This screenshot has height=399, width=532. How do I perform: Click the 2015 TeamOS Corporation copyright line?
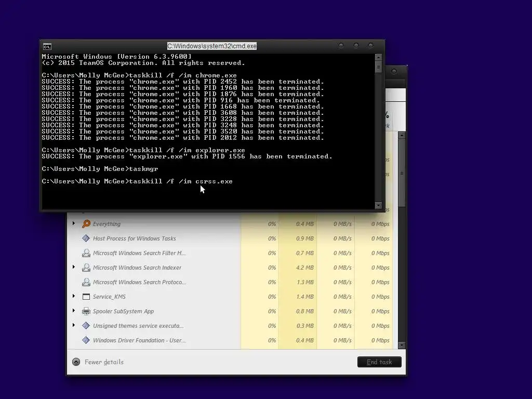143,63
